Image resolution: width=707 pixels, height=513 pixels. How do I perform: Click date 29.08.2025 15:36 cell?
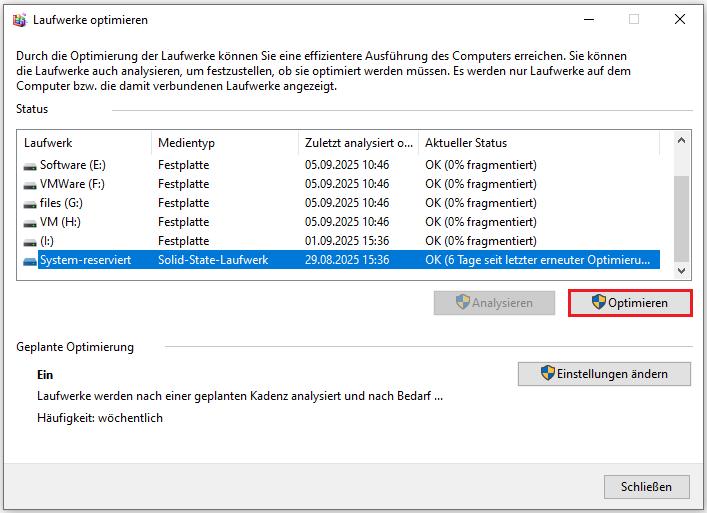(x=347, y=260)
